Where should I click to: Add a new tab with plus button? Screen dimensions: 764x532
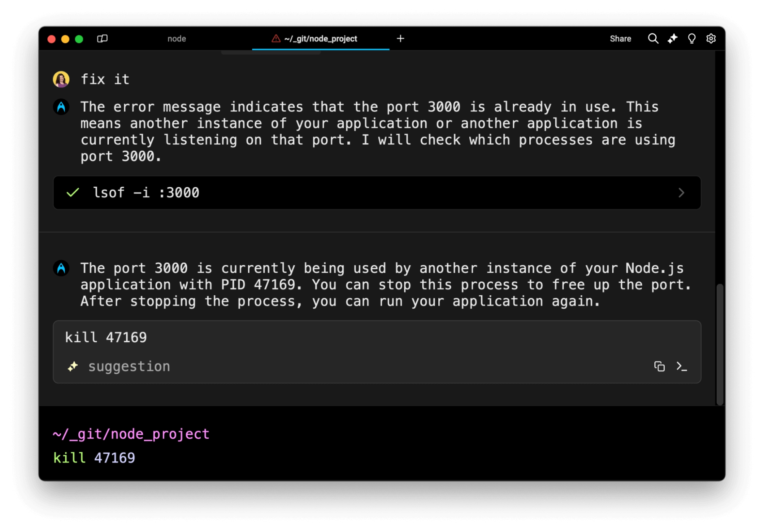[x=400, y=39]
